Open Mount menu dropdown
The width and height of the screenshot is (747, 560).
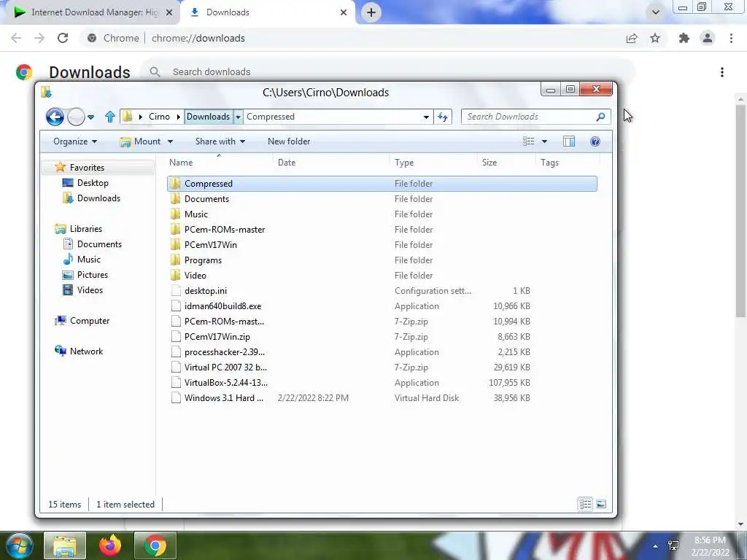[x=146, y=141]
